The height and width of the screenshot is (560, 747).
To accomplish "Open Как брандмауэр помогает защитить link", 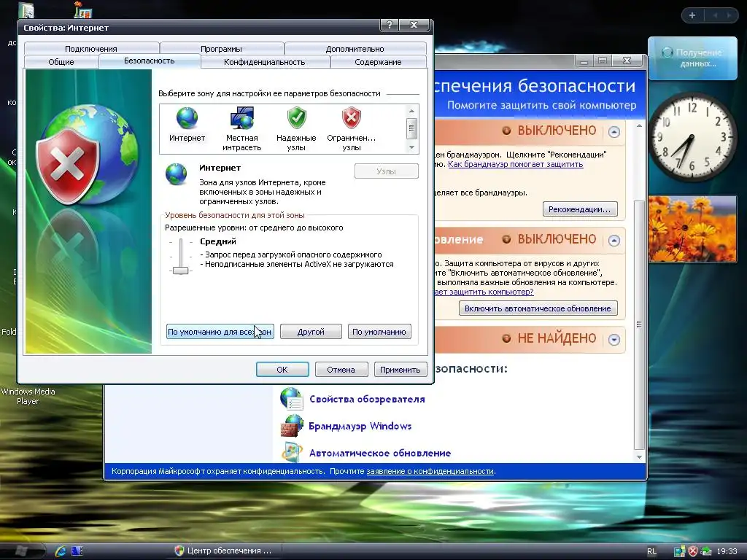I will tap(516, 164).
